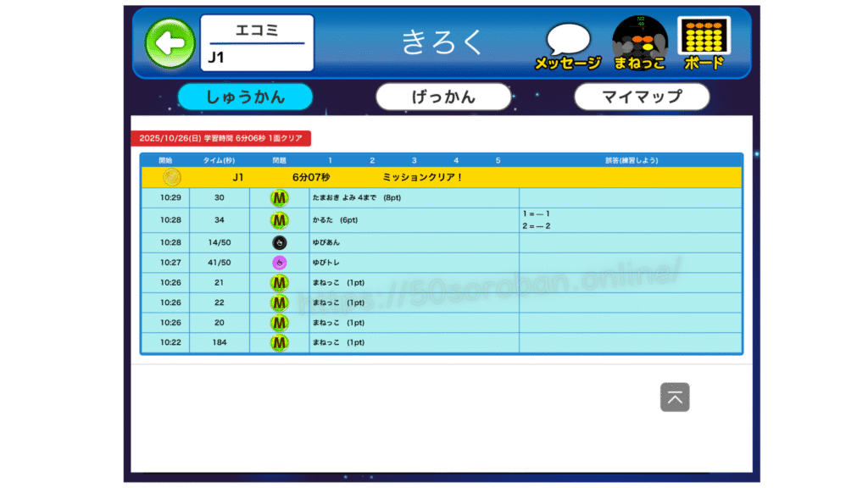Screen dimensions: 868x488
Task: Open the ボード abacus icon
Action: click(704, 42)
